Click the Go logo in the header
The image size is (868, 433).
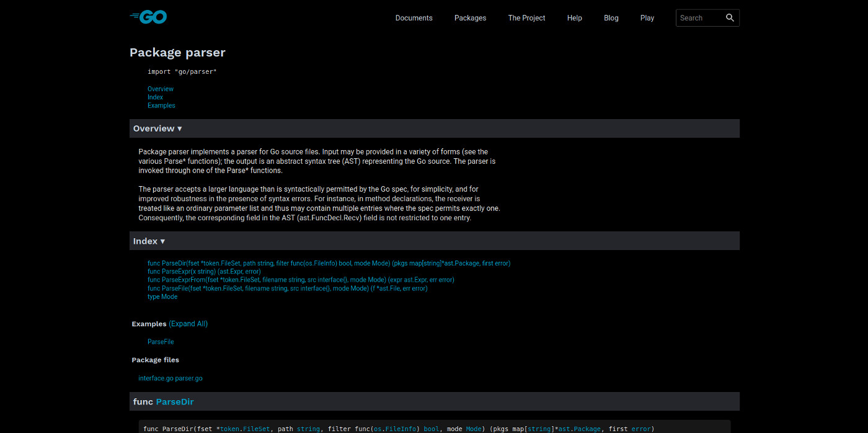click(148, 17)
